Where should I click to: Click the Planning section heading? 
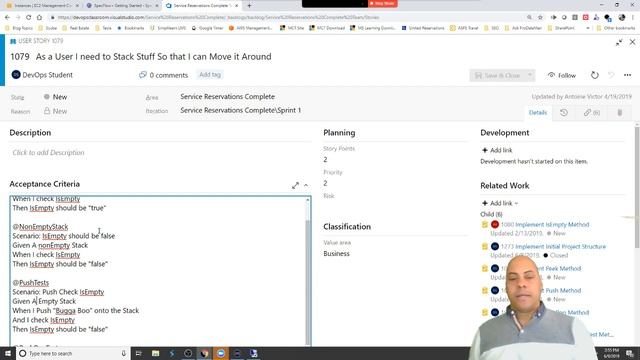click(x=339, y=133)
